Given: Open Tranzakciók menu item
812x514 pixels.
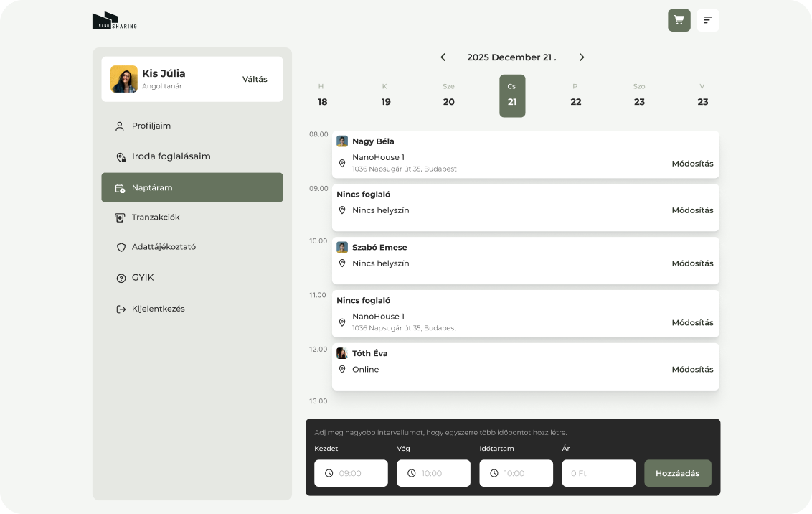Looking at the screenshot, I should pyautogui.click(x=192, y=217).
